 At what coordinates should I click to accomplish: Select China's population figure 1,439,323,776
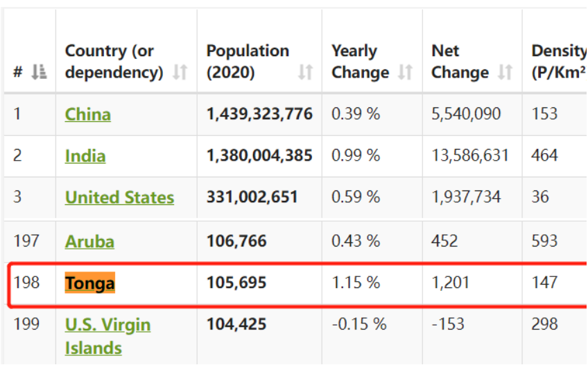(x=259, y=114)
